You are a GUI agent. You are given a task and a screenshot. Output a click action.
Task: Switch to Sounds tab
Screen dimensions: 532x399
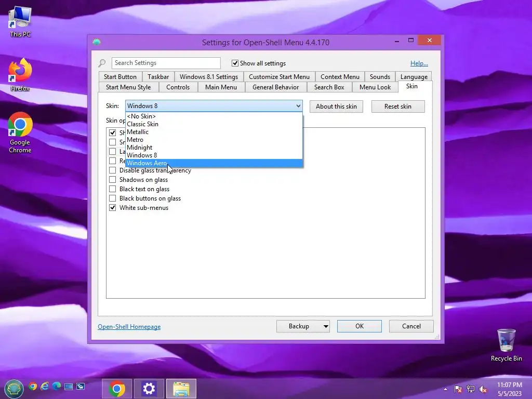pyautogui.click(x=380, y=77)
